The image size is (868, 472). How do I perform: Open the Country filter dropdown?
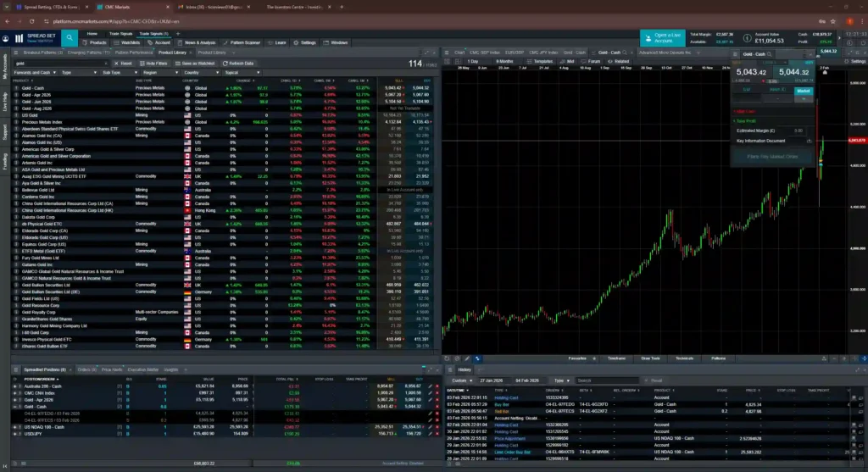click(x=200, y=73)
